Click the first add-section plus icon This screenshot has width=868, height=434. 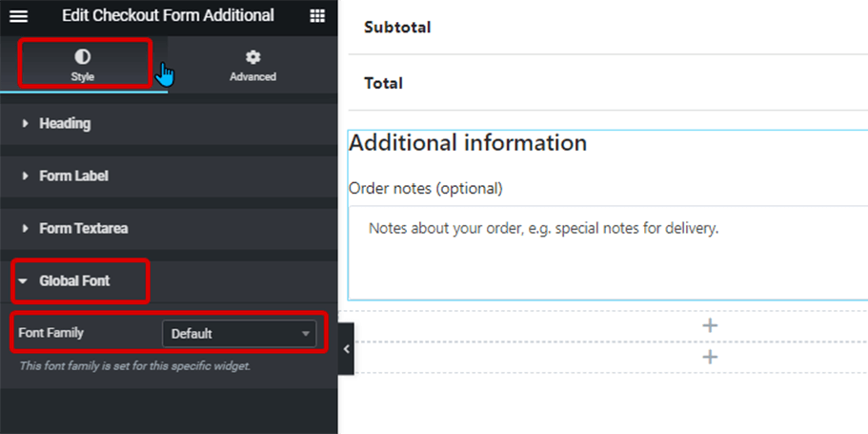pyautogui.click(x=709, y=325)
